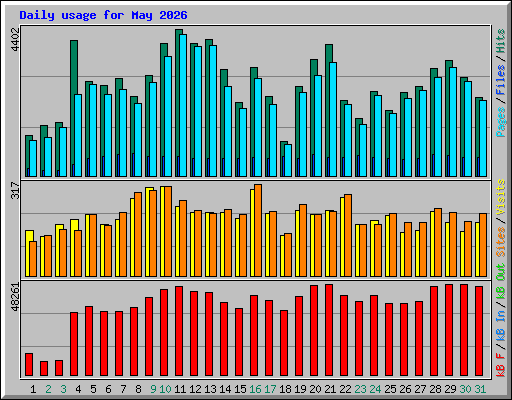Click the day 21 axis label
Image resolution: width=512 pixels, height=400 pixels.
(x=330, y=389)
